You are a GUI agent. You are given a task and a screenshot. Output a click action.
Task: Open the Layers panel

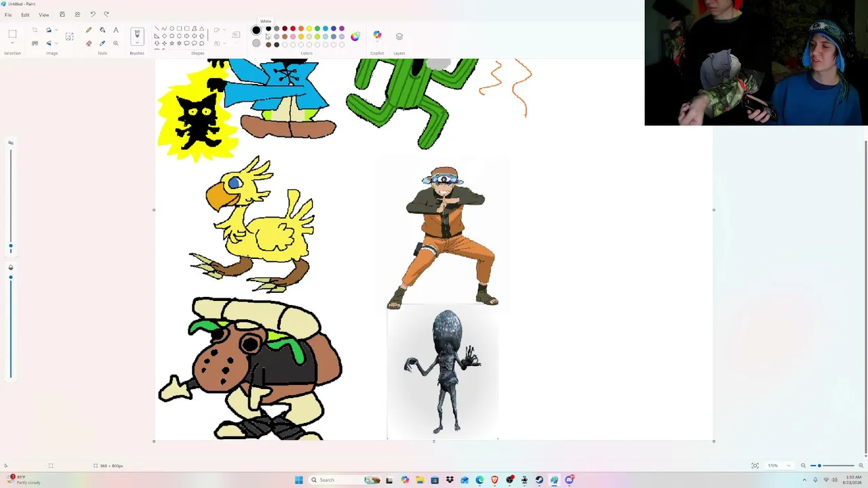click(399, 37)
